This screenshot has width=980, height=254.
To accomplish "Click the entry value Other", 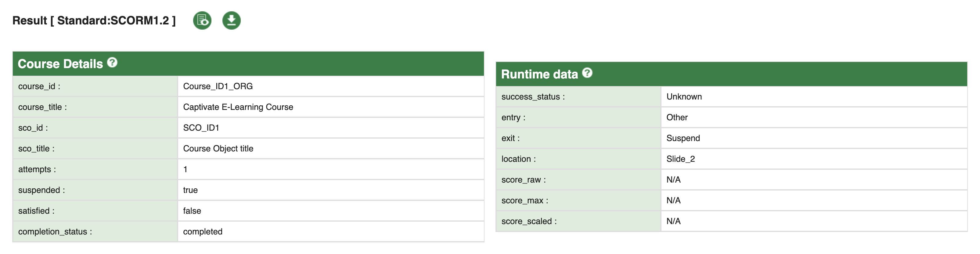I will pyautogui.click(x=677, y=117).
